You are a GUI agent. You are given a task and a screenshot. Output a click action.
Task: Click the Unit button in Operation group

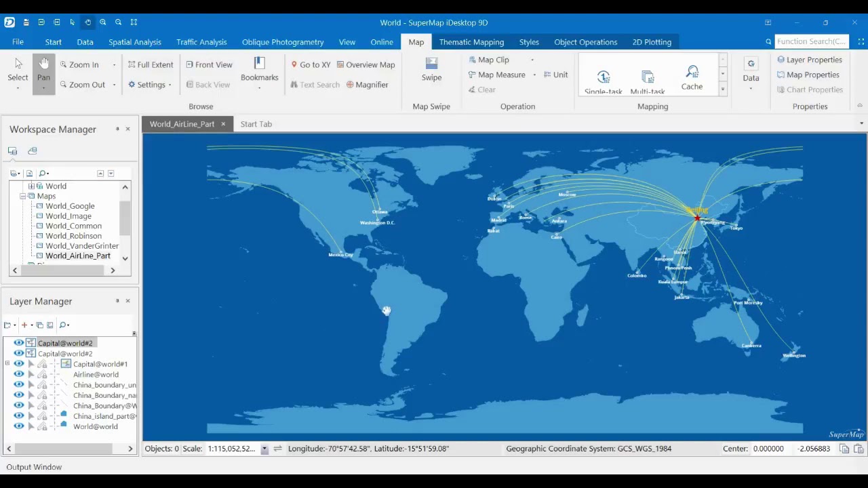pyautogui.click(x=555, y=75)
